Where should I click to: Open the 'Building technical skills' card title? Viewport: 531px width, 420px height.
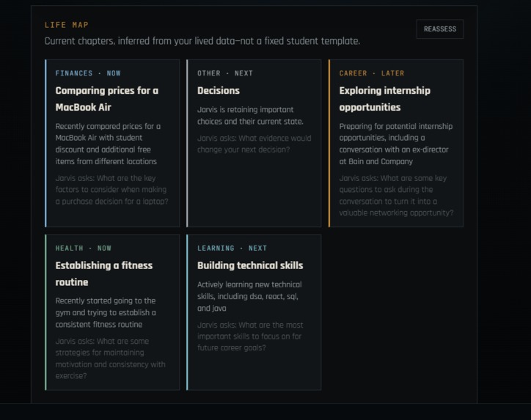tap(250, 265)
